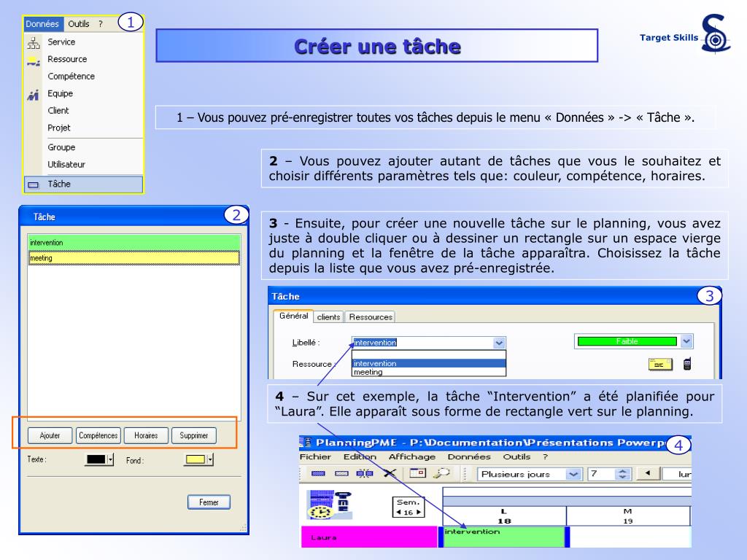Open Fichier menu in PlanningPME window
Image resolution: width=747 pixels, height=560 pixels.
315,456
